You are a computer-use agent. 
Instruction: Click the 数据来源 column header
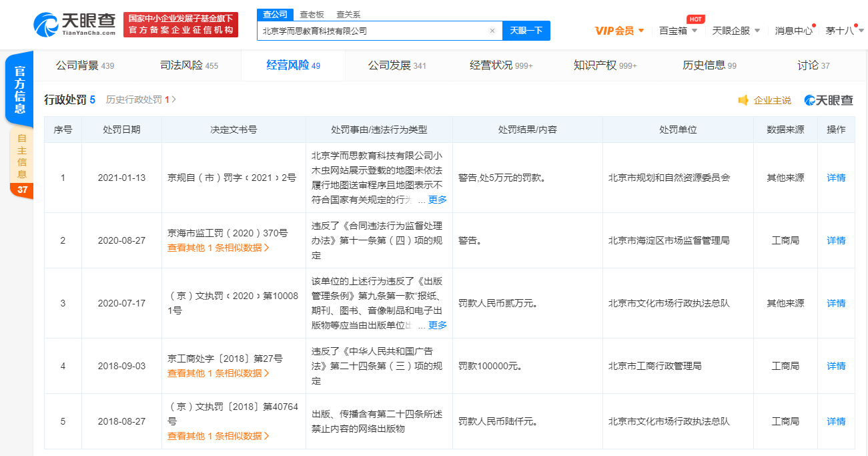(x=785, y=130)
